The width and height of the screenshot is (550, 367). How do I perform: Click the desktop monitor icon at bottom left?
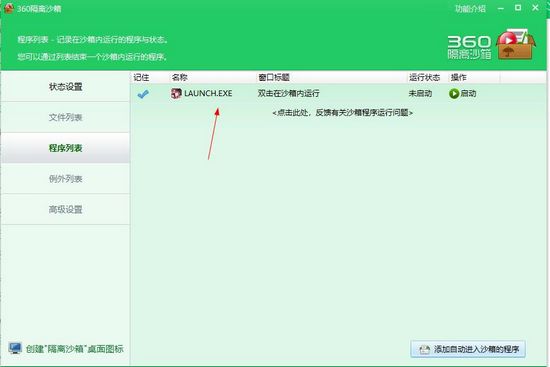pos(15,348)
